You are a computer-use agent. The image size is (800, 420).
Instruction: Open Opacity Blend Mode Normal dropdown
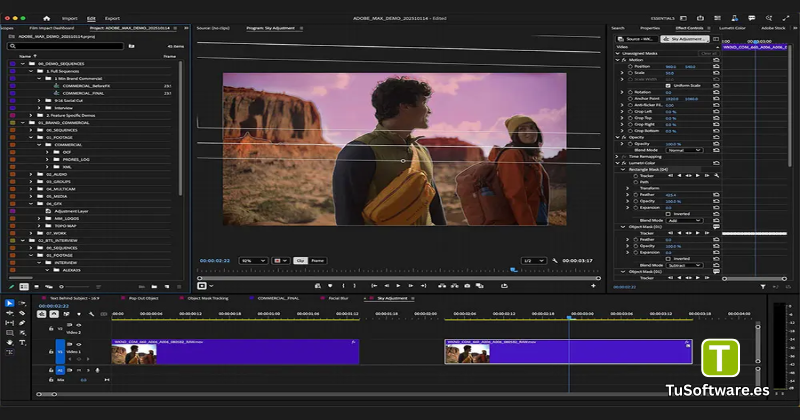(x=684, y=150)
